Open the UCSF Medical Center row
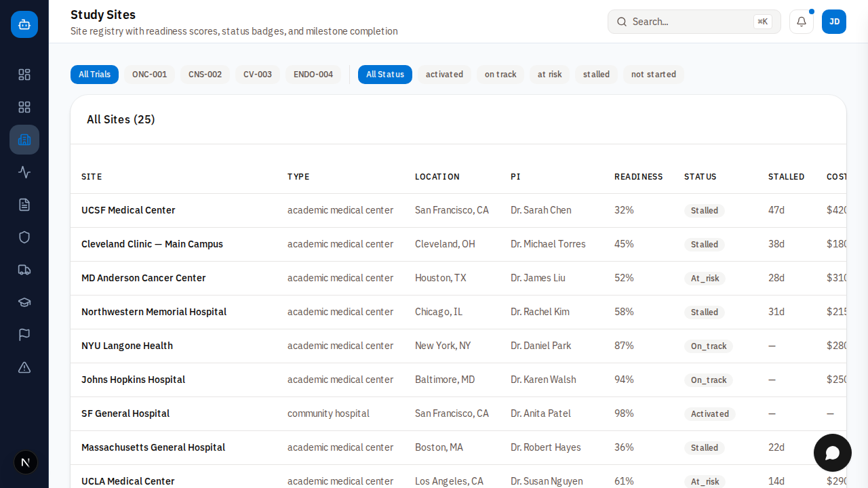The width and height of the screenshot is (868, 488). (x=458, y=211)
